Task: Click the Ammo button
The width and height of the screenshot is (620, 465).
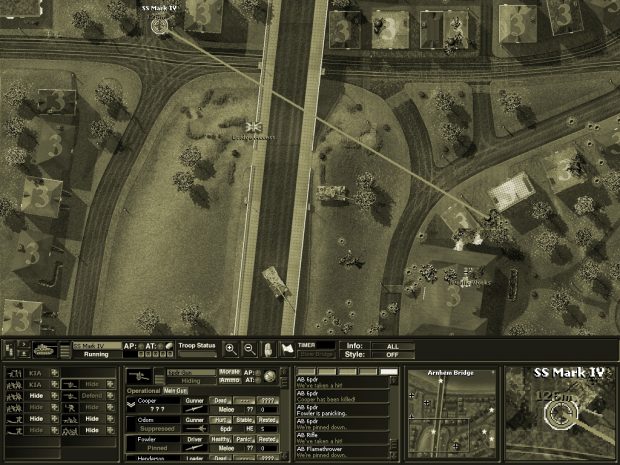Action: point(229,380)
